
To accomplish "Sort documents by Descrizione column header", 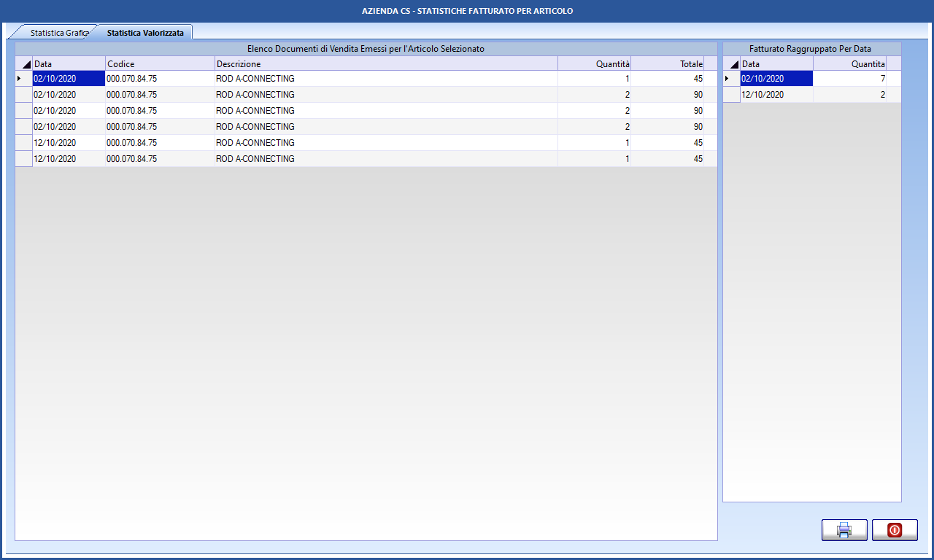I will click(x=386, y=64).
